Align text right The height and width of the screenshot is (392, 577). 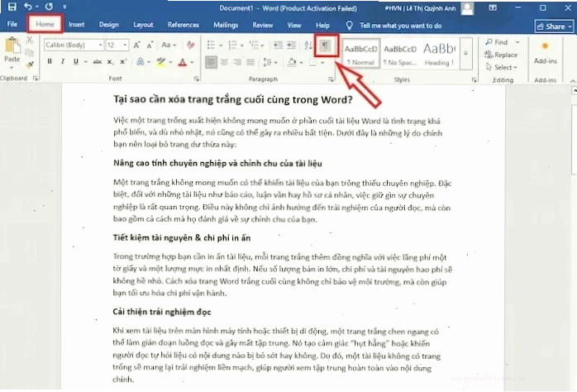(x=238, y=62)
